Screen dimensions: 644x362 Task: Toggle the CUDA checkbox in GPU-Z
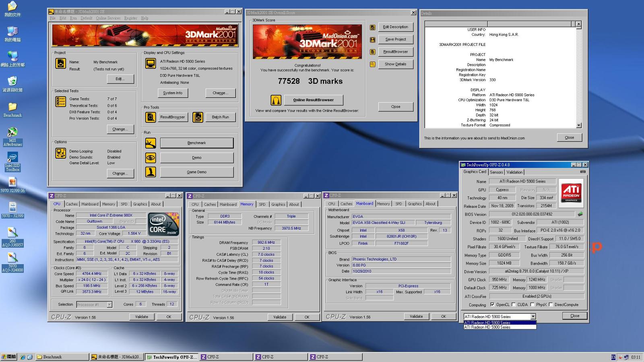click(x=514, y=305)
